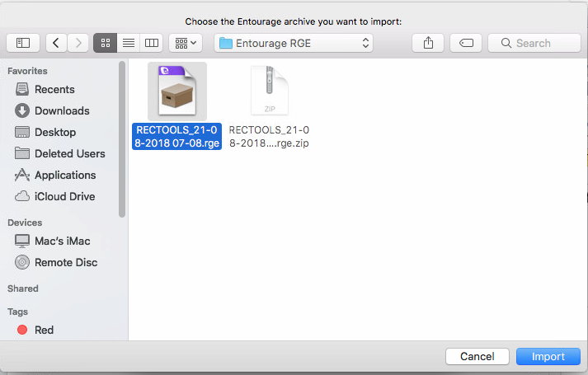Toggle the sidebar visibility button
This screenshot has width=588, height=375.
click(23, 43)
